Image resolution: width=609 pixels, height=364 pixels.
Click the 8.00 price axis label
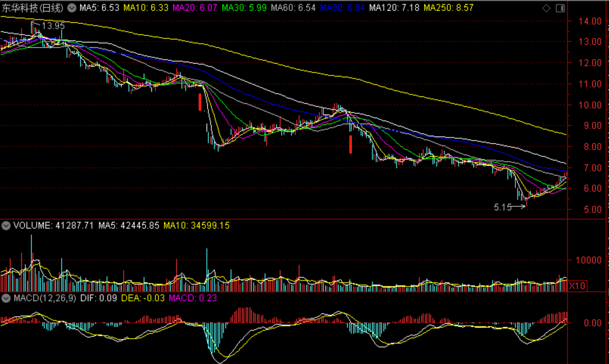(594, 147)
